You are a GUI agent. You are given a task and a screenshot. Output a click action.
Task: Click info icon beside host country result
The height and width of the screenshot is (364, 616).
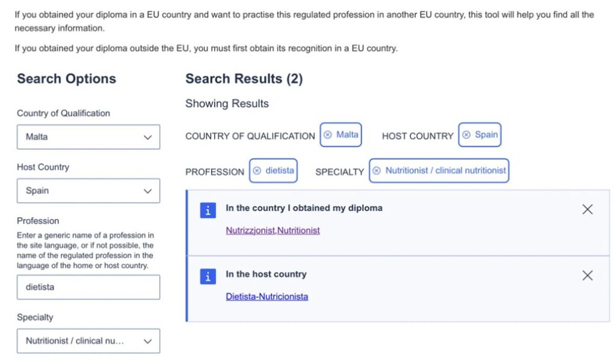pos(208,276)
